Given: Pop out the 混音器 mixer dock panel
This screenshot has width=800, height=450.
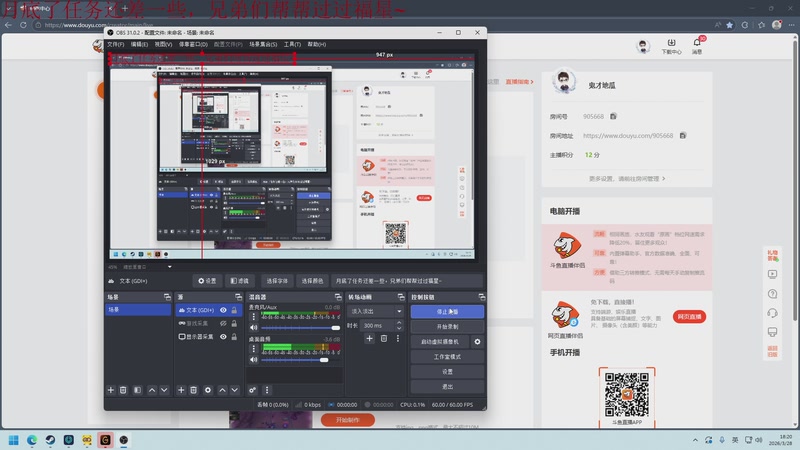Looking at the screenshot, I should [x=338, y=297].
